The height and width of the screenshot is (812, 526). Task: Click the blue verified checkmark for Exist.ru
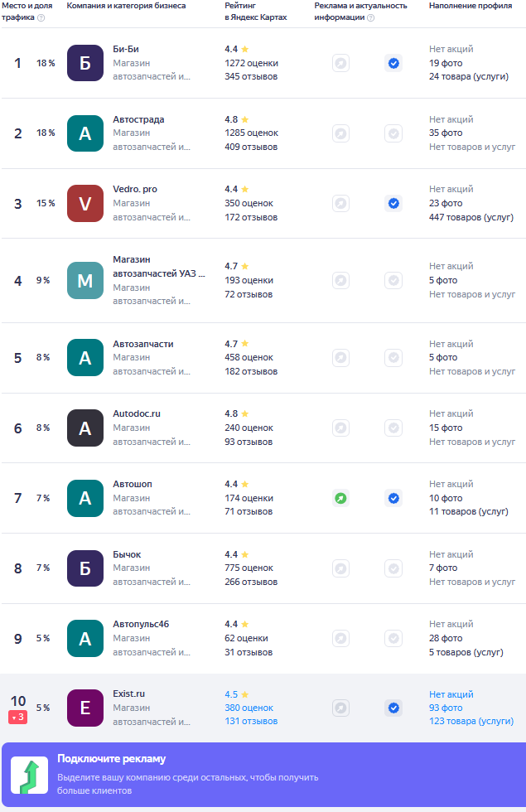pyautogui.click(x=393, y=708)
